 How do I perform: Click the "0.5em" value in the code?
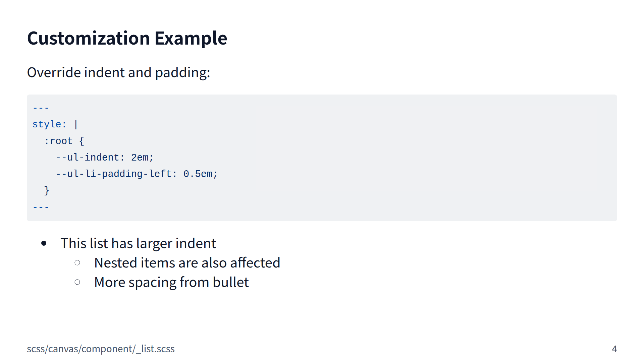pos(198,174)
